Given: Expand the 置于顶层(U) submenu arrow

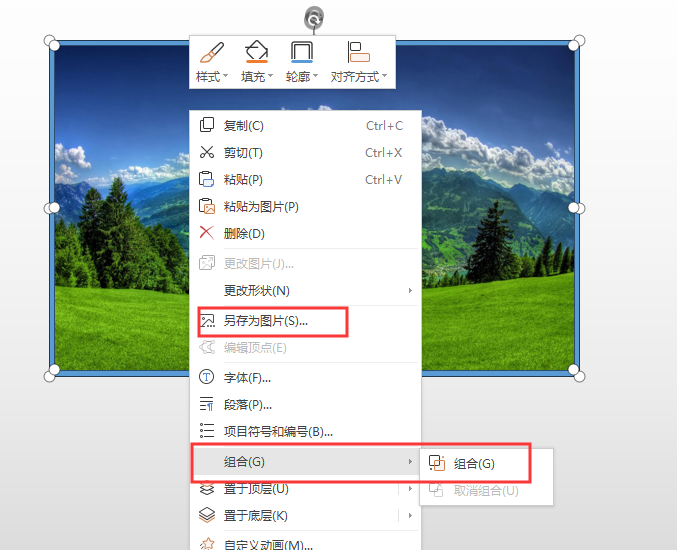Looking at the screenshot, I should [x=410, y=489].
